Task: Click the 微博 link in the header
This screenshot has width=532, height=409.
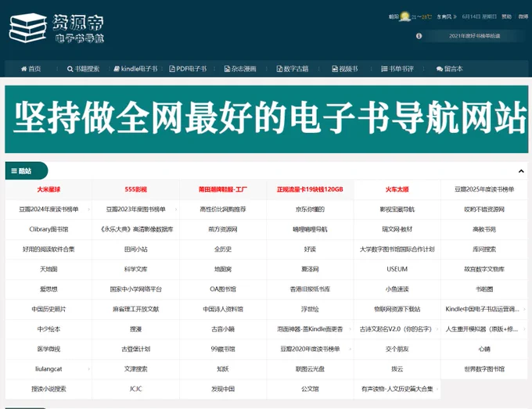Action: (x=523, y=16)
